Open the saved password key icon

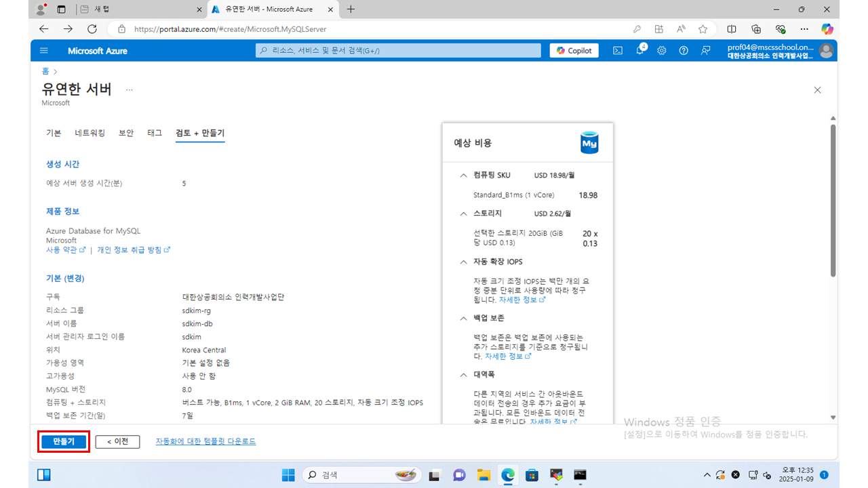click(x=637, y=29)
